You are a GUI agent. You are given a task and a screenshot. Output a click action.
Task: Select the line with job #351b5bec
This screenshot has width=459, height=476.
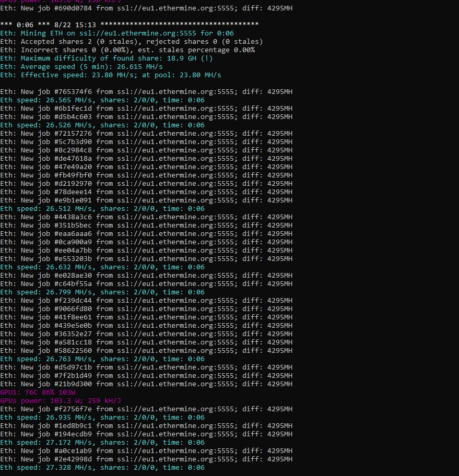146,225
